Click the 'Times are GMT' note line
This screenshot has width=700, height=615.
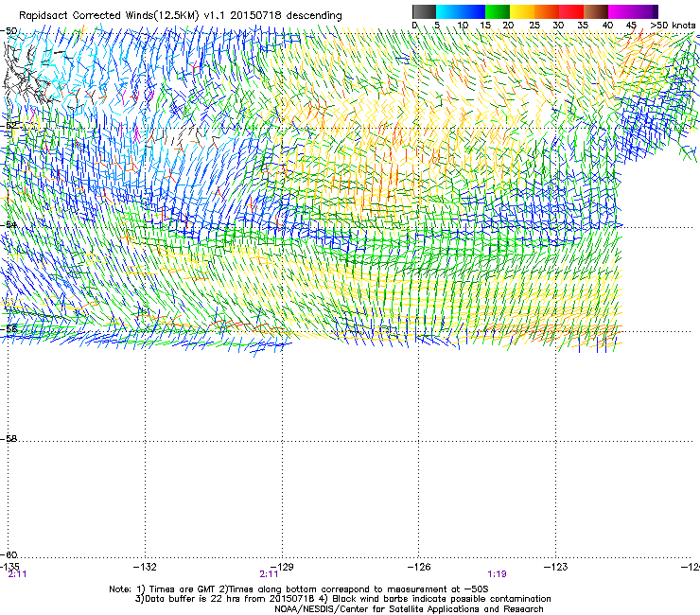pos(298,589)
